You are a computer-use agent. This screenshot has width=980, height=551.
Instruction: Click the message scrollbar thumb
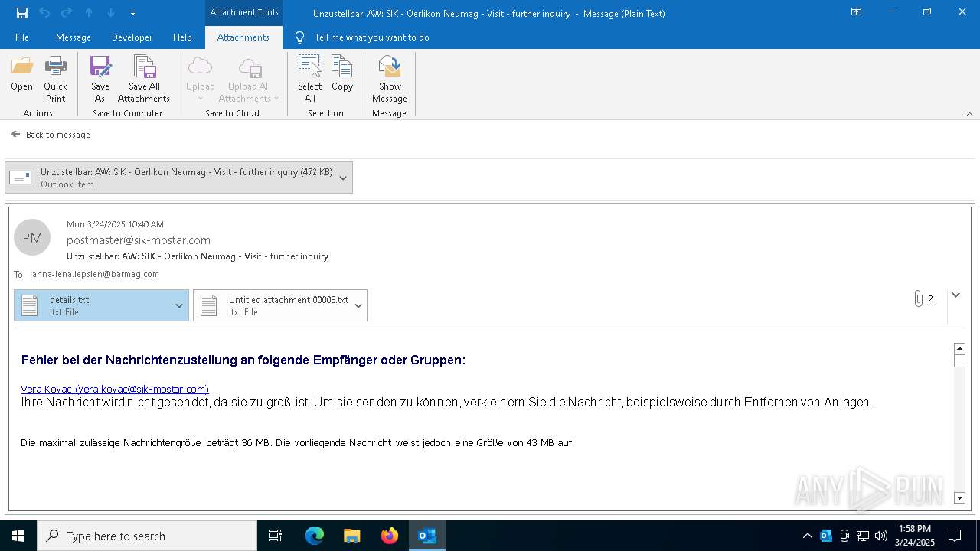tap(960, 361)
